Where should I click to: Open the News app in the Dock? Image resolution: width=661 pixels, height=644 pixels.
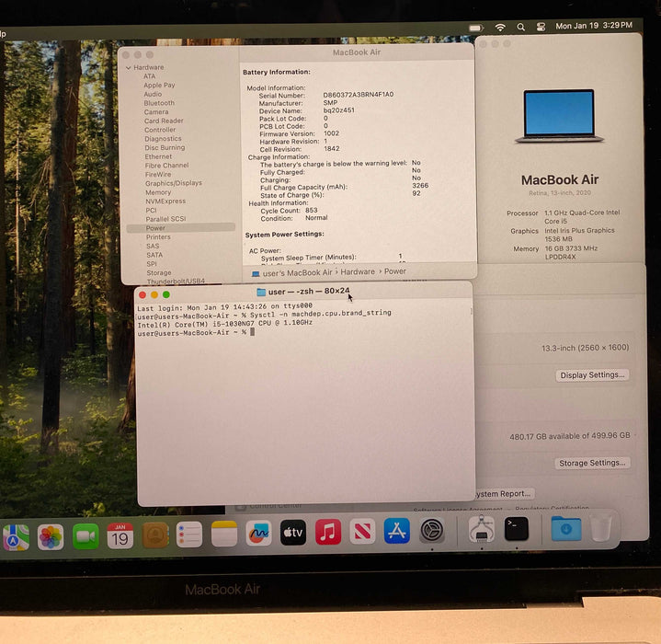click(362, 531)
